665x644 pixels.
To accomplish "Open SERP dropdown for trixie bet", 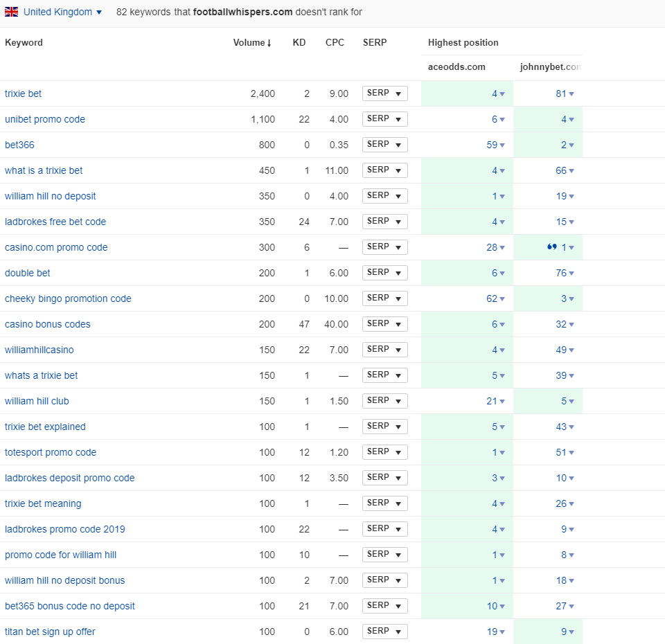I will point(384,93).
